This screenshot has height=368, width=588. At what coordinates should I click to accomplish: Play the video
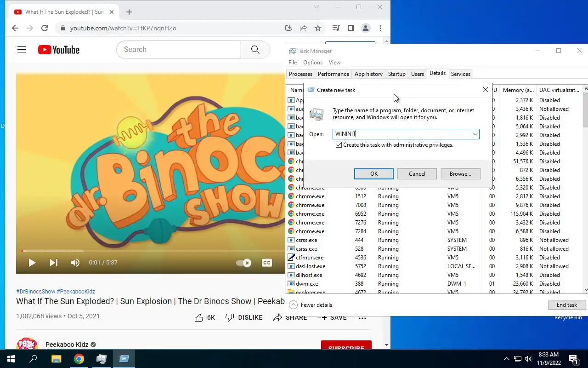(x=32, y=263)
